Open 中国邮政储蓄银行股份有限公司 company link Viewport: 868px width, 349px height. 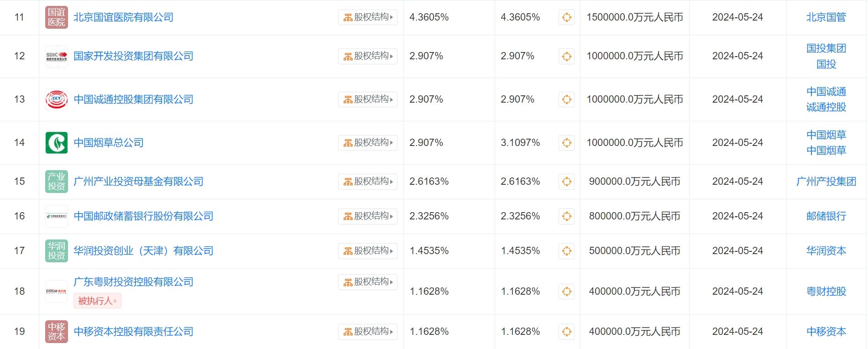[143, 216]
